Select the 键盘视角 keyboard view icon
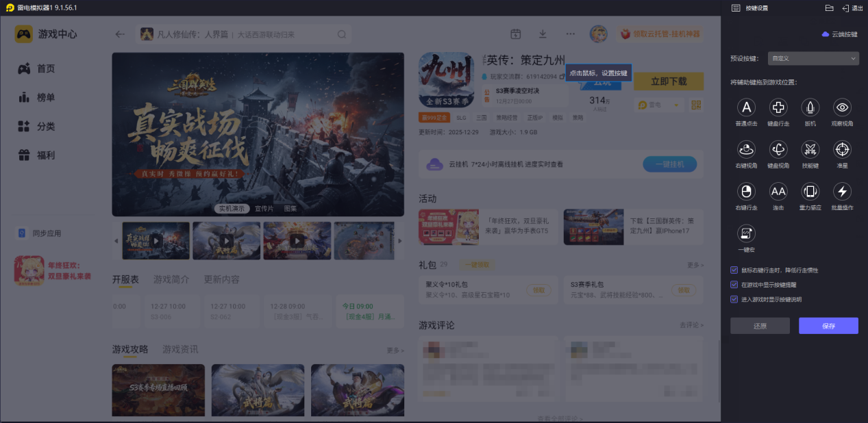Image resolution: width=868 pixels, height=423 pixels. pos(778,149)
